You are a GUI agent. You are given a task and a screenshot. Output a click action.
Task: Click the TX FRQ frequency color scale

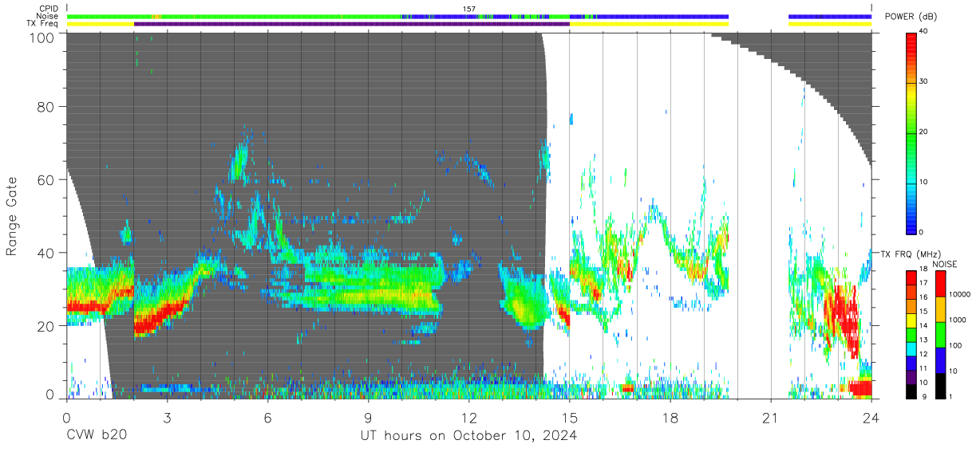click(911, 333)
